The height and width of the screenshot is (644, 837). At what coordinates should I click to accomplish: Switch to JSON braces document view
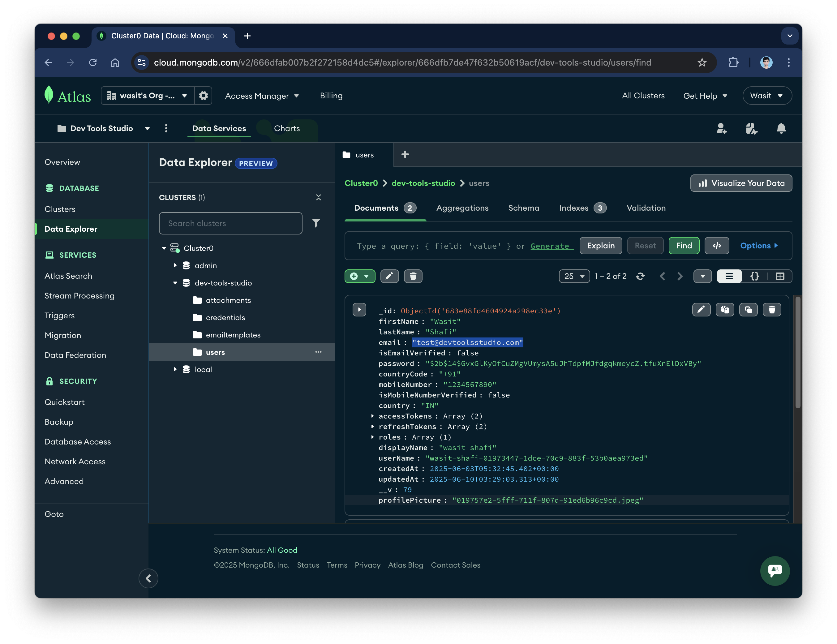pyautogui.click(x=754, y=276)
